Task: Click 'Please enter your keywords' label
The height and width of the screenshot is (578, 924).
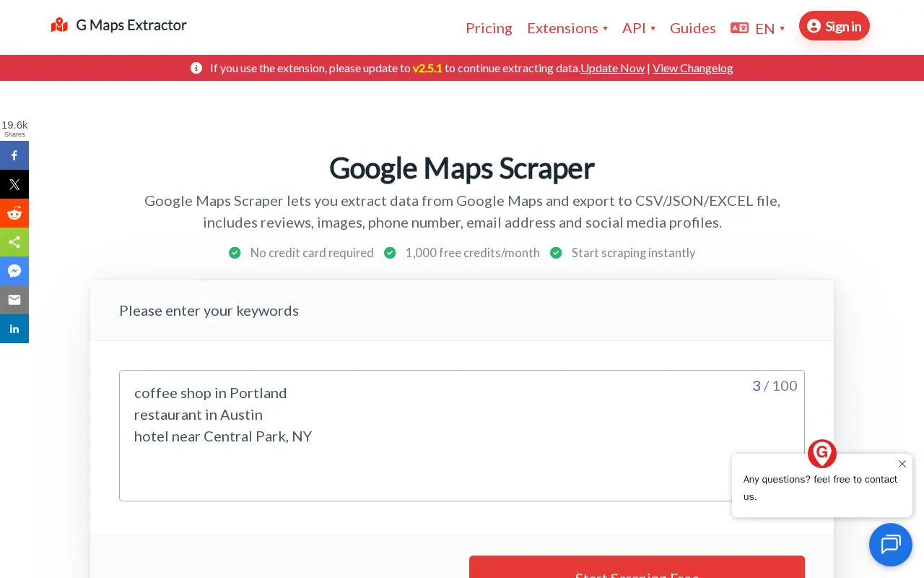Action: [x=209, y=311]
